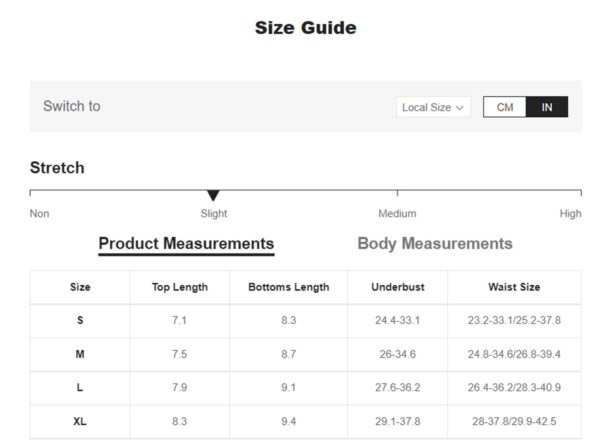Click underbust value 29.1-37.8
This screenshot has width=600, height=447.
coord(398,421)
